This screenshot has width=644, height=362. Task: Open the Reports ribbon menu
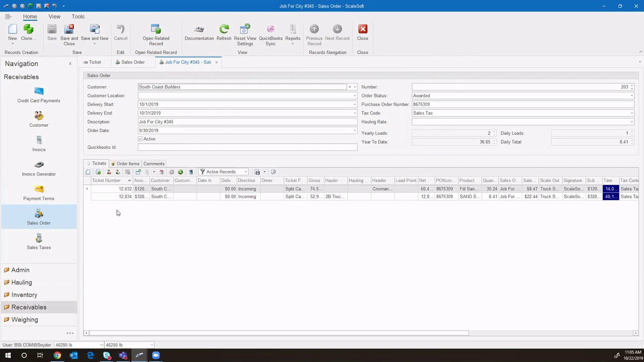293,35
